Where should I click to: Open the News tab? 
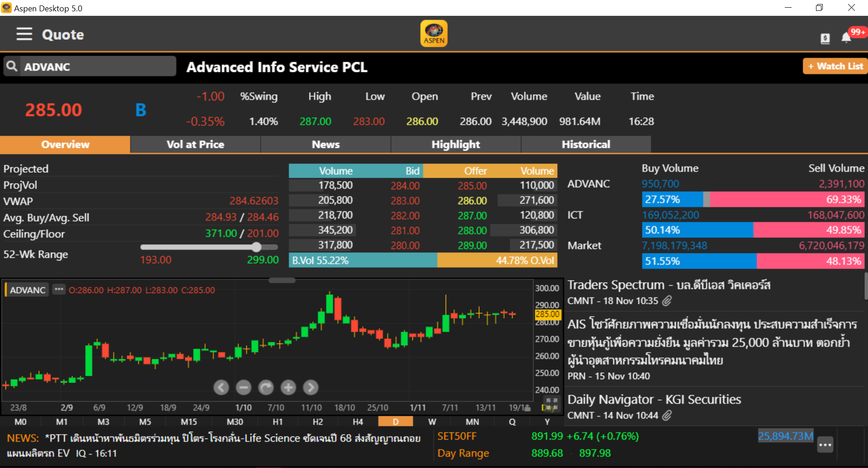[325, 144]
